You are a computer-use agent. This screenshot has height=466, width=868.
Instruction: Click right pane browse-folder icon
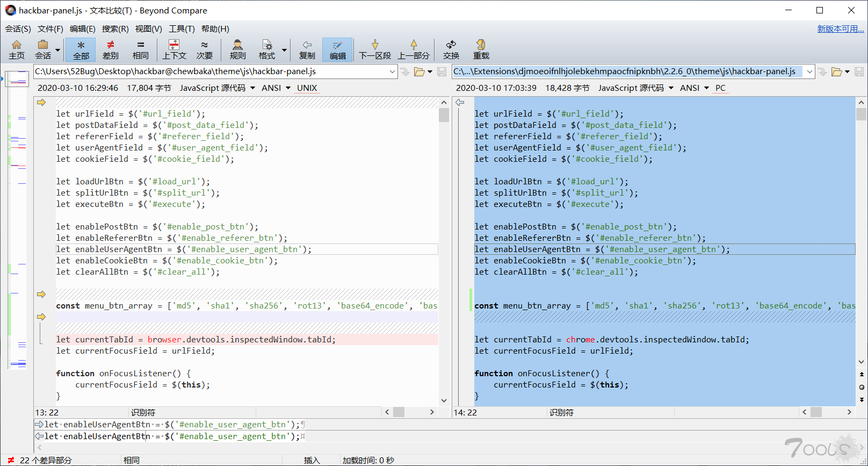tap(836, 71)
